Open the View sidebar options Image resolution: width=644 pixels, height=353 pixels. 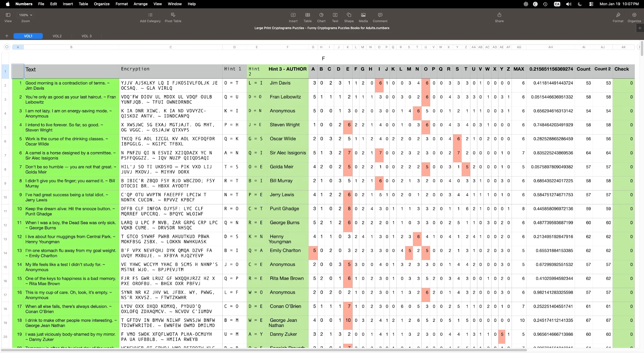[8, 15]
